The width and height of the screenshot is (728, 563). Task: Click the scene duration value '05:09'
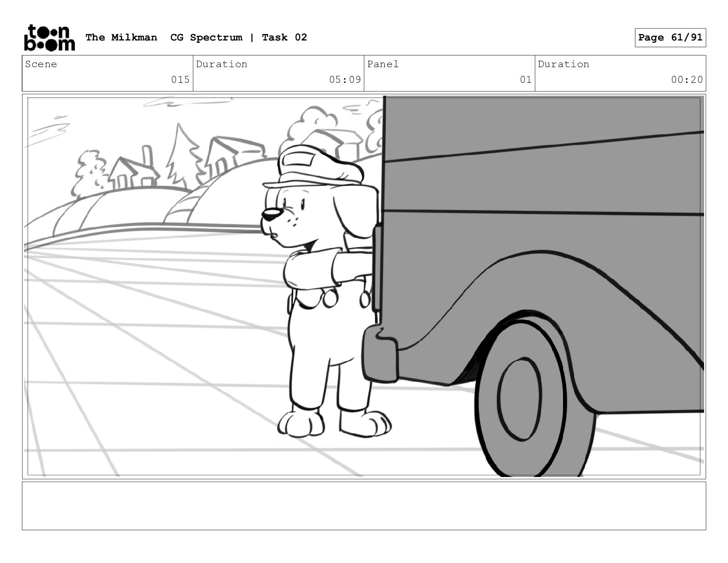pyautogui.click(x=345, y=80)
